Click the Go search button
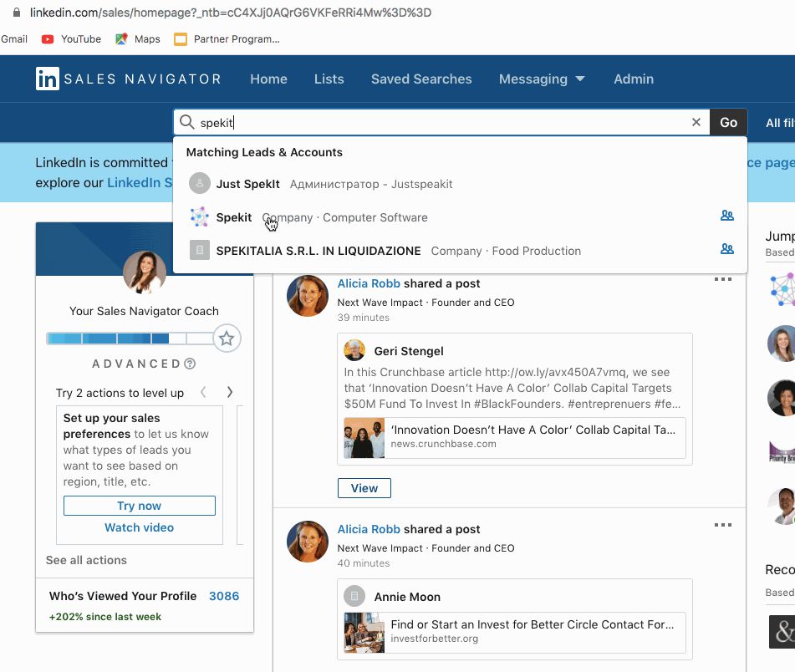The height and width of the screenshot is (672, 795). coord(729,122)
